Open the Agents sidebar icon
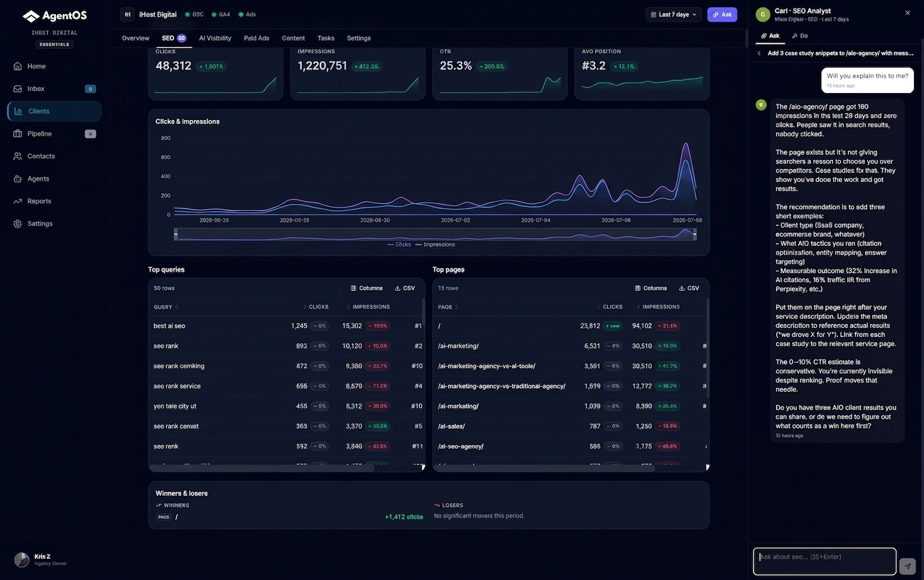The width and height of the screenshot is (924, 580). [x=18, y=178]
